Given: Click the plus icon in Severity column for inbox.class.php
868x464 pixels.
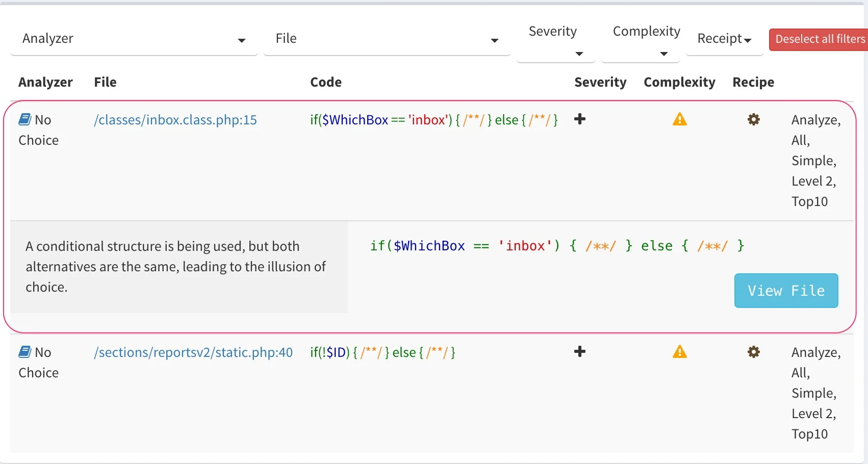Looking at the screenshot, I should coord(579,119).
